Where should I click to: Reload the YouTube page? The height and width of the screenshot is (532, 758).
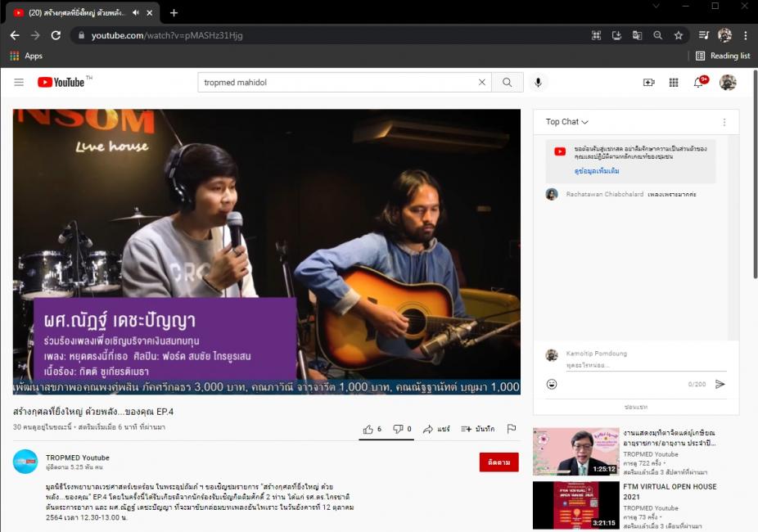[56, 35]
